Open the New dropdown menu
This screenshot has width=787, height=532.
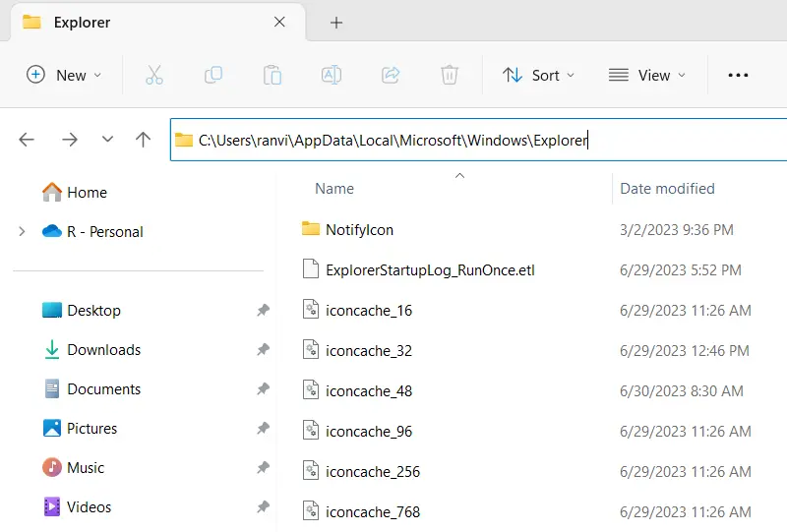click(x=64, y=76)
